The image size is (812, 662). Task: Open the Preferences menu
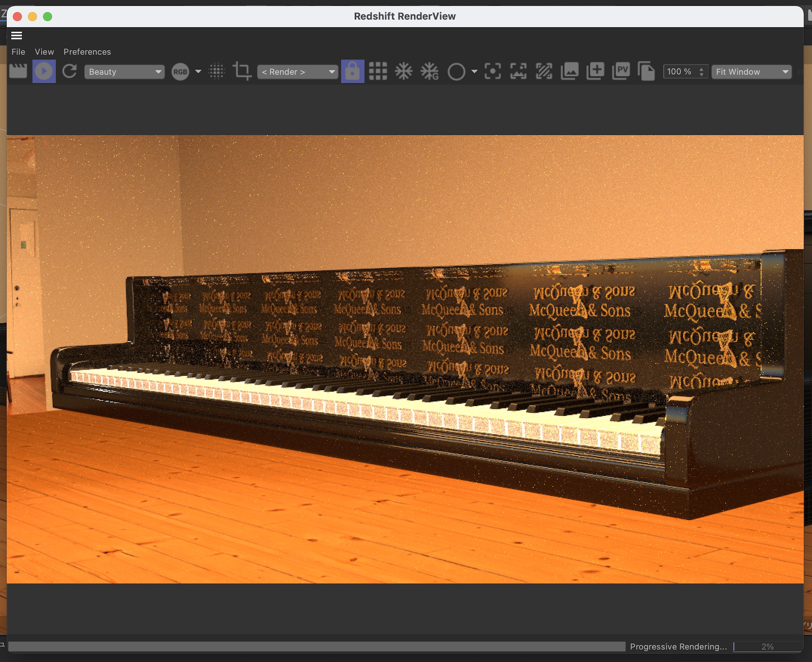click(x=87, y=52)
